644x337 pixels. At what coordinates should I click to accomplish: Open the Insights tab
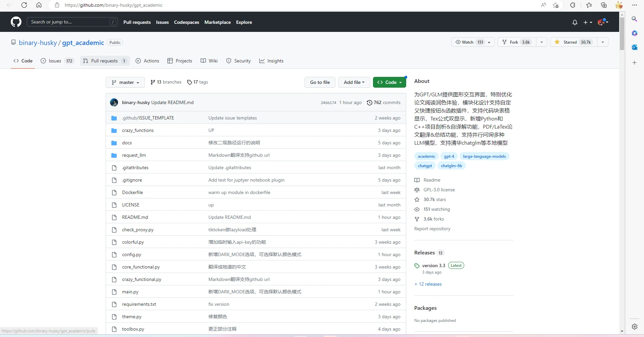[x=271, y=61]
